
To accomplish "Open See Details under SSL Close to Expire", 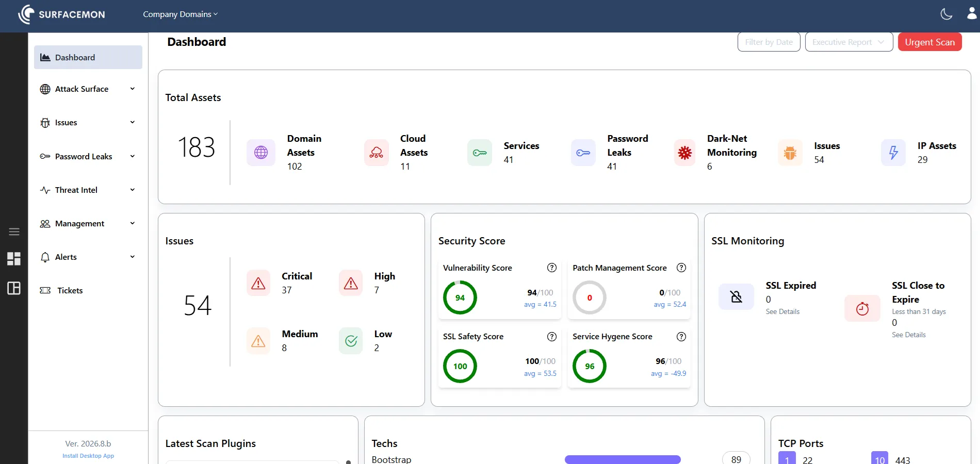I will pos(909,335).
